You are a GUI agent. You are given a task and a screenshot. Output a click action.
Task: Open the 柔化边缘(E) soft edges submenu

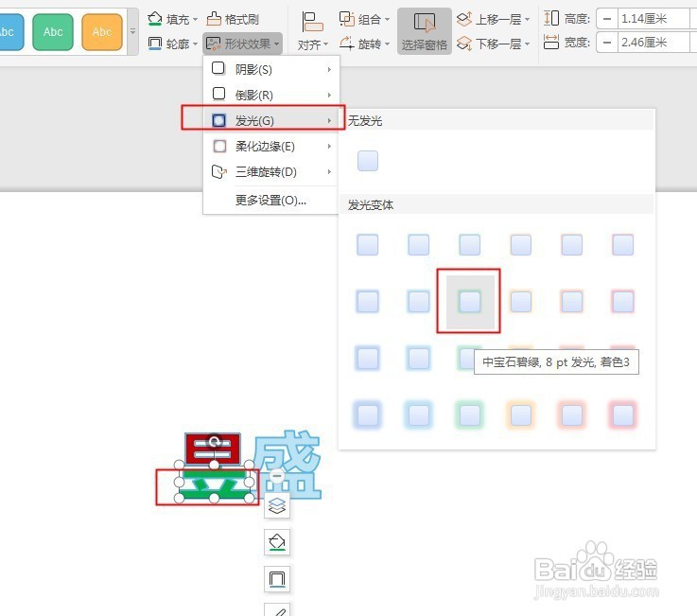click(271, 147)
